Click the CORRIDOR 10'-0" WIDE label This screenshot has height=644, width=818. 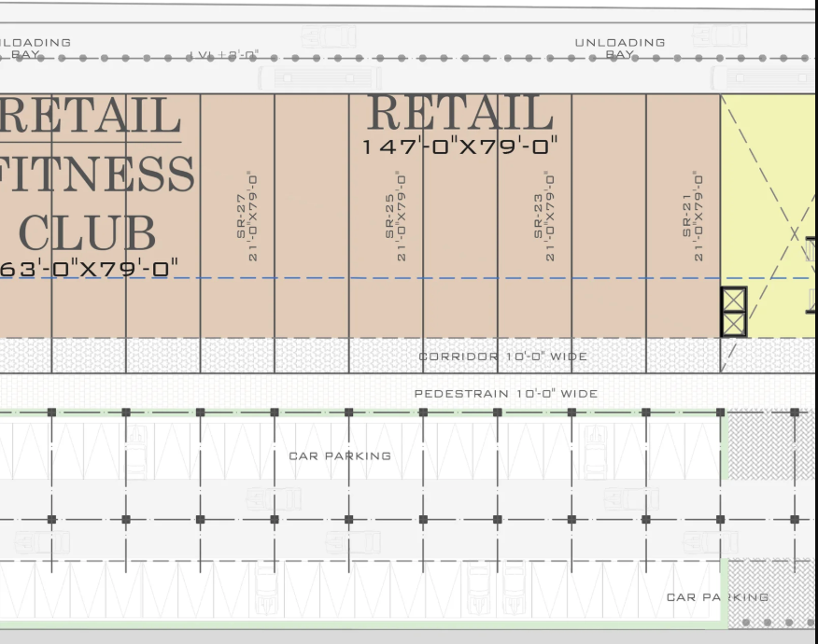pos(502,357)
